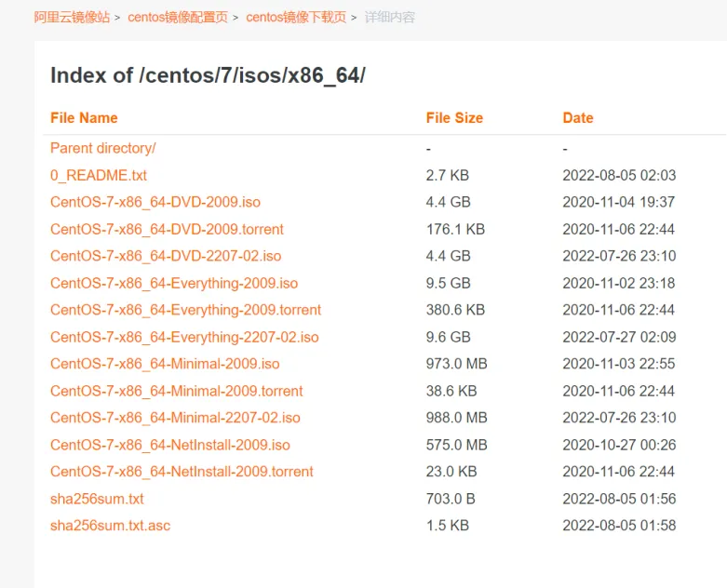Image resolution: width=727 pixels, height=588 pixels.
Task: Select the 23.0 KB file size cell
Action: (x=451, y=472)
